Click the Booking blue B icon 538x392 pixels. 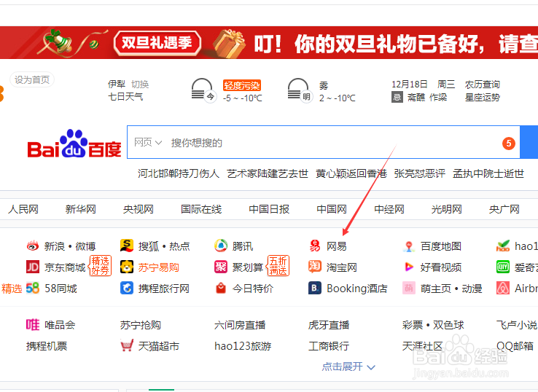(x=315, y=288)
